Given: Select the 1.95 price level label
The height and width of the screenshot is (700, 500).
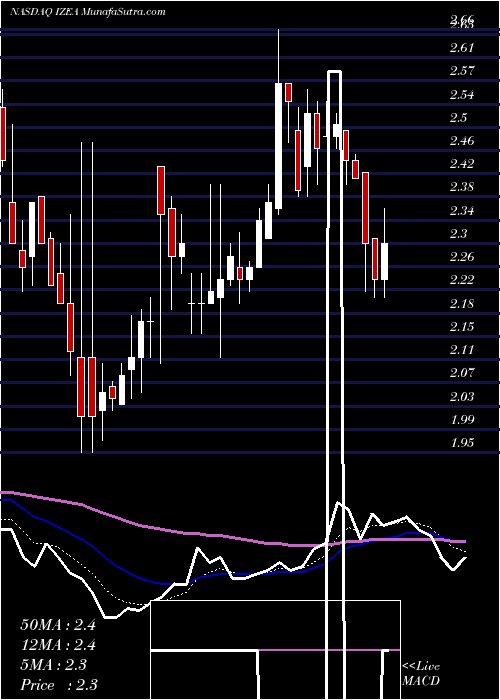Looking at the screenshot, I should point(462,443).
